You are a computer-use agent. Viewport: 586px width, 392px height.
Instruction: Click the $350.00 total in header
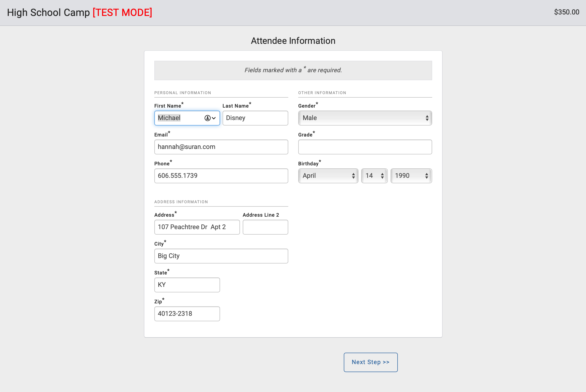pos(566,12)
